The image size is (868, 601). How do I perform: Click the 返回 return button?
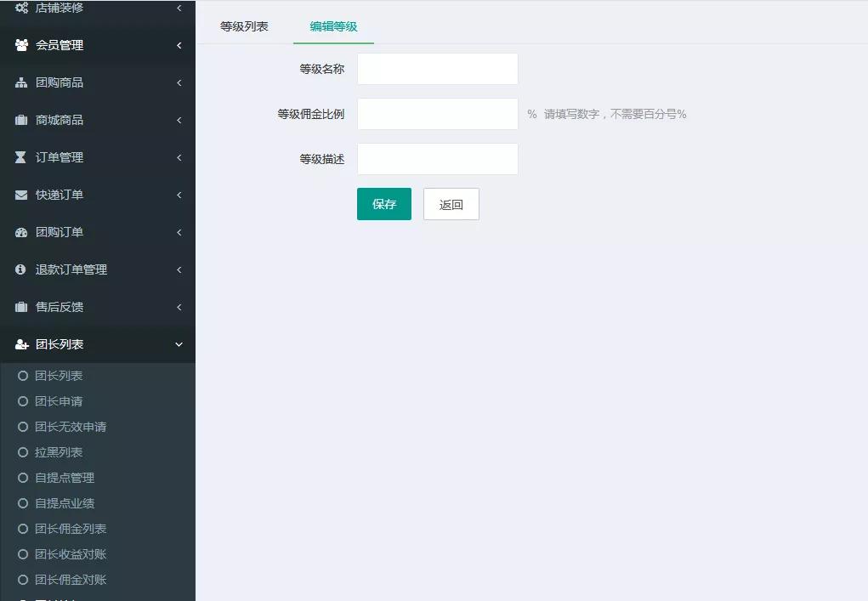coord(451,204)
